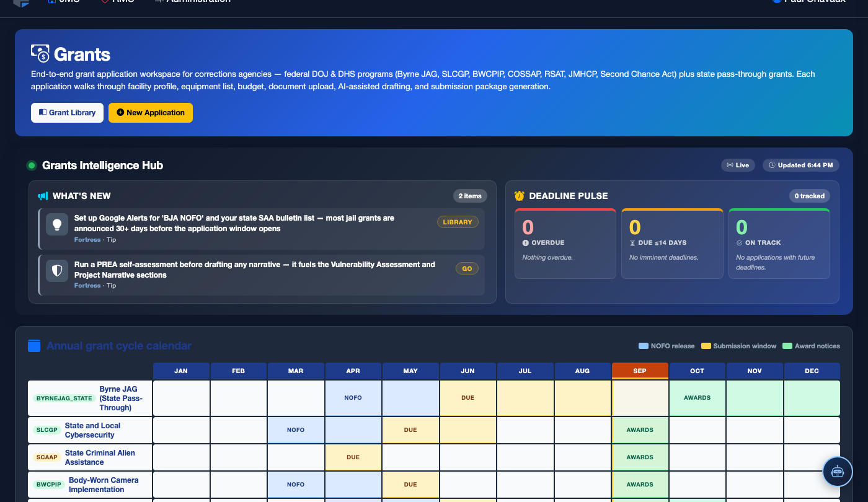Screen dimensions: 868x502
Task: Click the AWARDS cell in Byrne JAG October
Action: click(697, 398)
